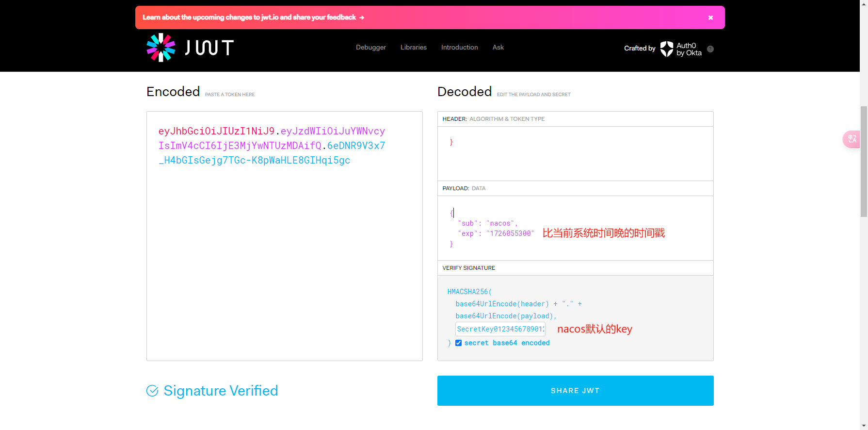Uncheck secret base64 encoded checkbox
Screen dimensions: 868x430
(x=458, y=343)
